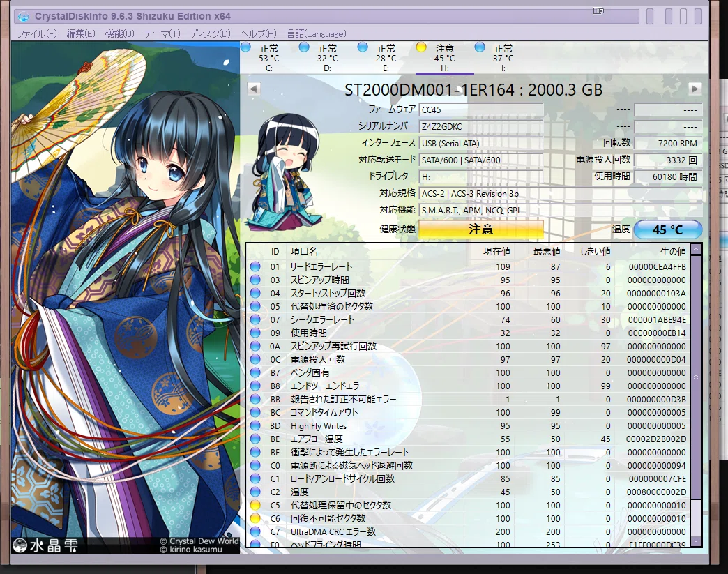Click the 項目名 column header
728x574 pixels.
point(304,251)
